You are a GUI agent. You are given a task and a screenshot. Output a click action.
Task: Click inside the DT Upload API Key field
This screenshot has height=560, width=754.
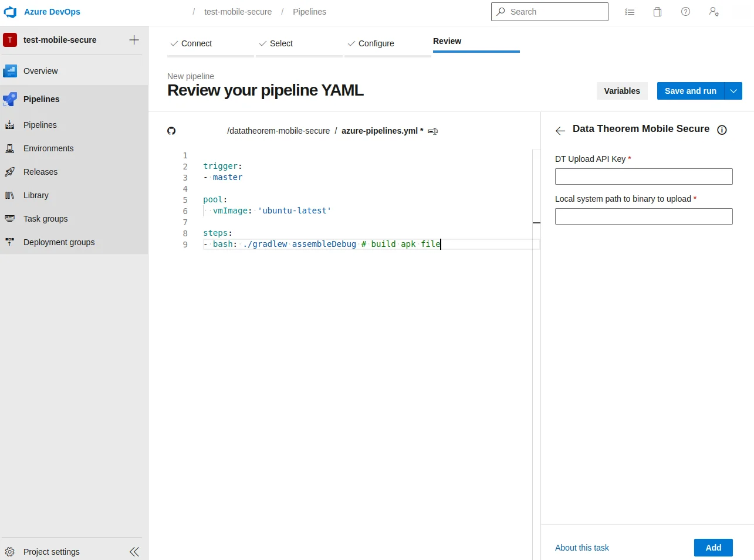point(643,176)
